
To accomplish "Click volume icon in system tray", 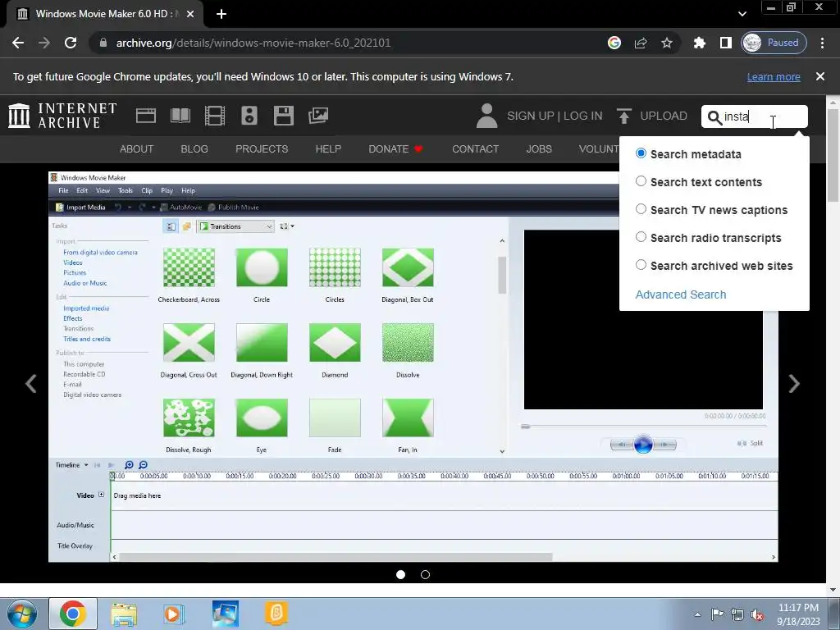I will (x=757, y=615).
